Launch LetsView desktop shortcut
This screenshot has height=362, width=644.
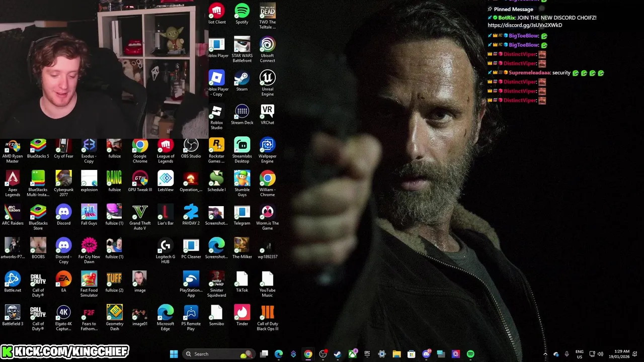[166, 182]
